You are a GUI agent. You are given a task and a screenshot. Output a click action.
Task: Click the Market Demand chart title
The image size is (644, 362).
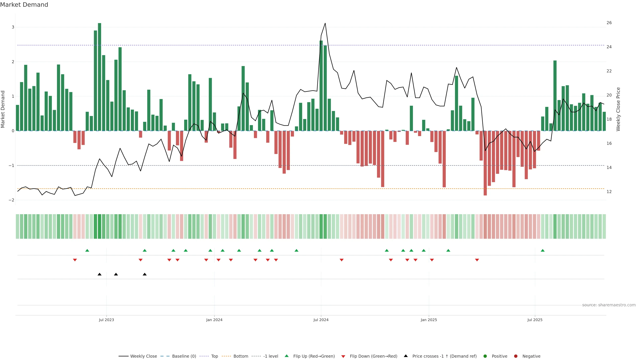click(x=24, y=5)
